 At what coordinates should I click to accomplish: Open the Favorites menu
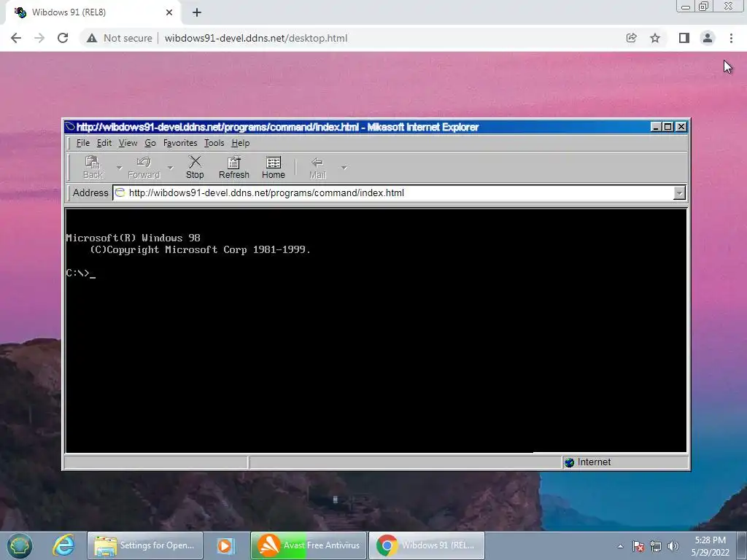tap(180, 143)
